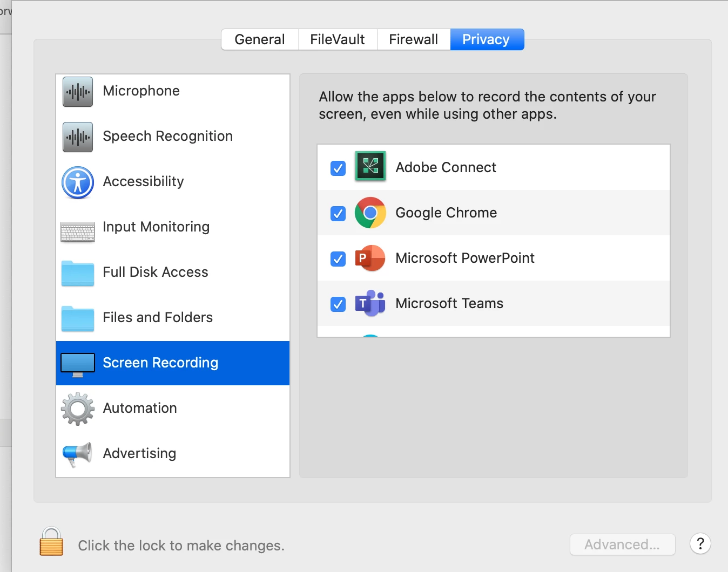Uncheck the Adobe Connect checkbox
This screenshot has width=728, height=572.
pyautogui.click(x=338, y=168)
